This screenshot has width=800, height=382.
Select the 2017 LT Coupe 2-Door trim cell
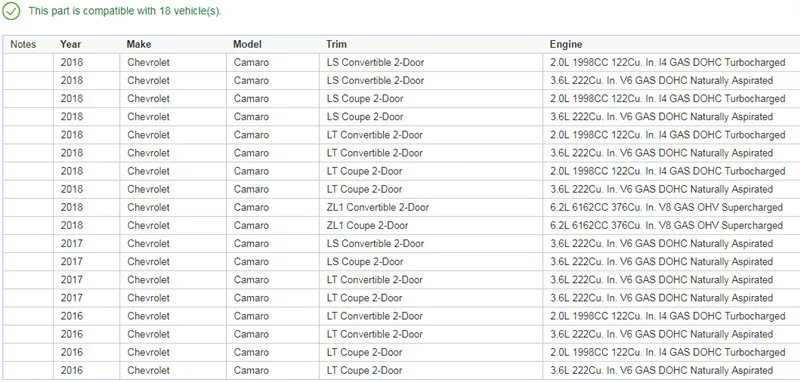[431, 298]
